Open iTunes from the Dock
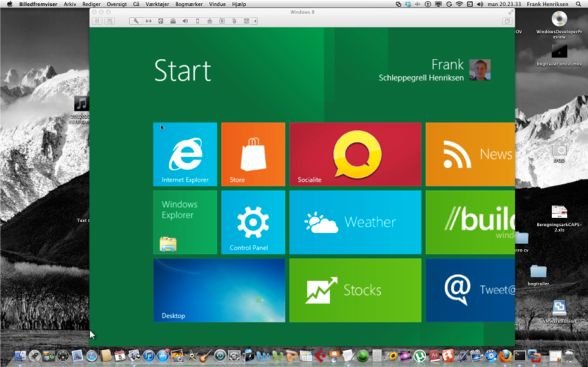The height and width of the screenshot is (367, 588). click(x=148, y=355)
